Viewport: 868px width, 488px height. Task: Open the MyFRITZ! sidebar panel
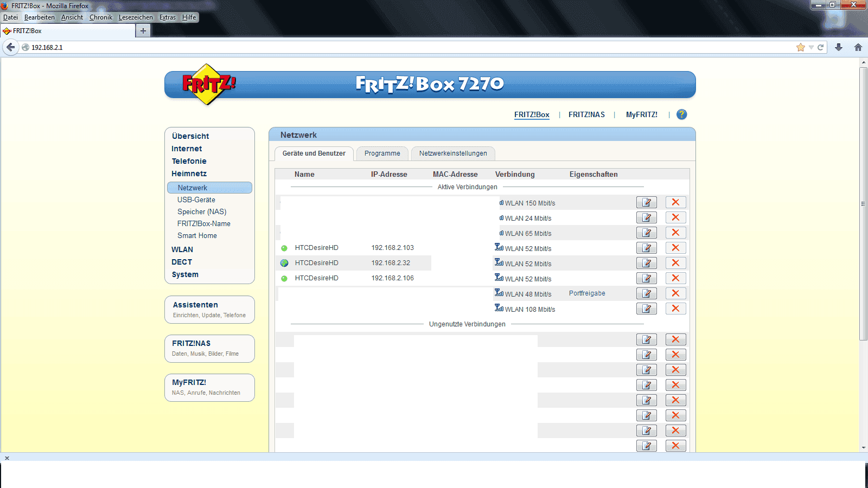(209, 388)
